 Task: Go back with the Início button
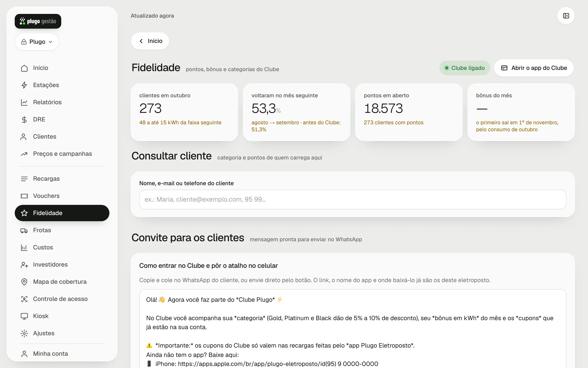pyautogui.click(x=150, y=41)
